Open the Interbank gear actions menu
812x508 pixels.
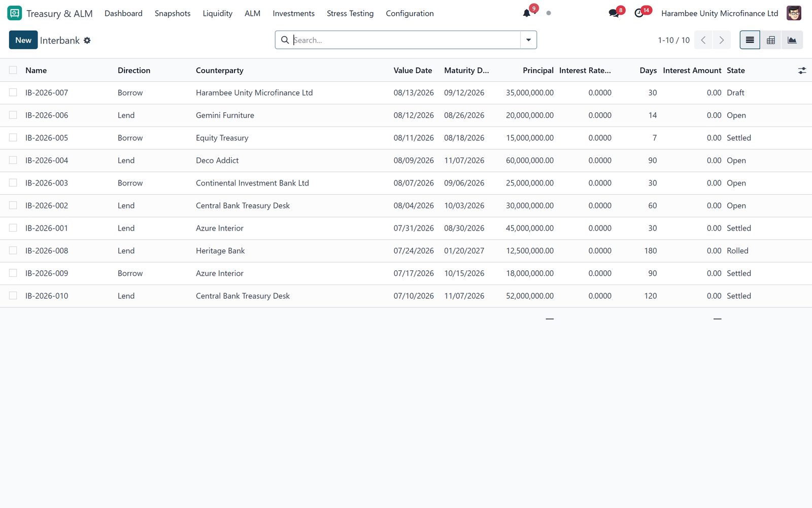click(x=87, y=40)
